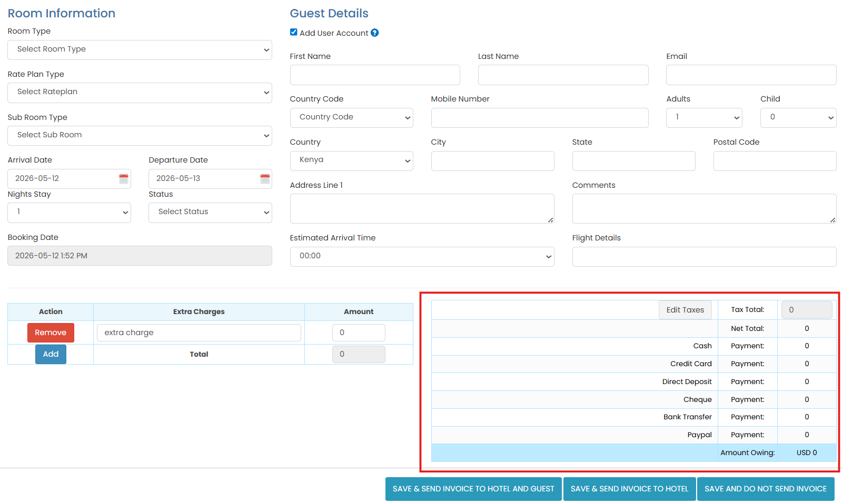Click the extra charge description field
Image resolution: width=843 pixels, height=504 pixels.
pyautogui.click(x=199, y=332)
